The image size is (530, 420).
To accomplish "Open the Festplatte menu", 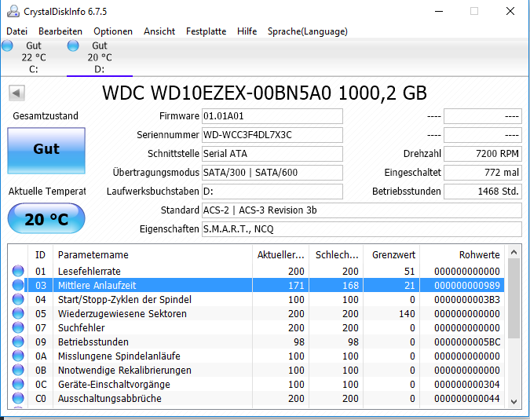I will coord(207,31).
